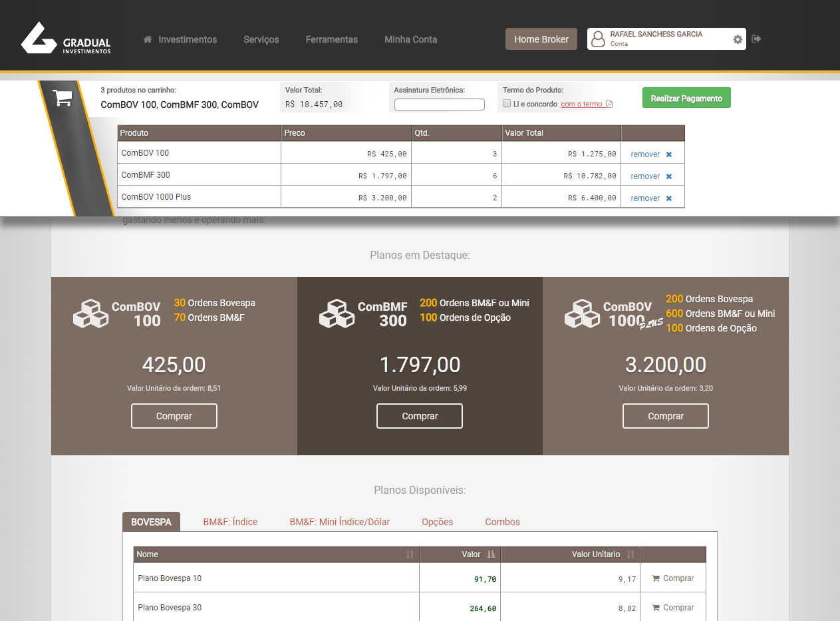Click X icon for ComBMF 300 row
Image resolution: width=840 pixels, height=621 pixels.
[669, 176]
